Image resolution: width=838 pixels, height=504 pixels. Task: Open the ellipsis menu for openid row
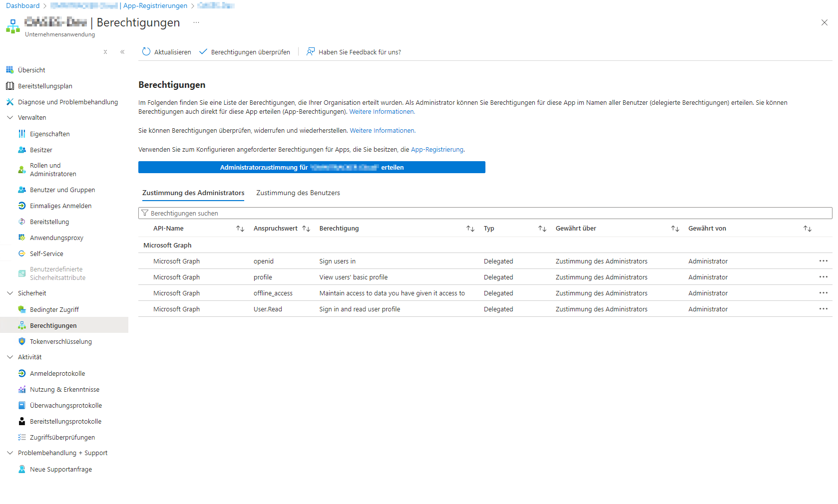[x=824, y=261]
